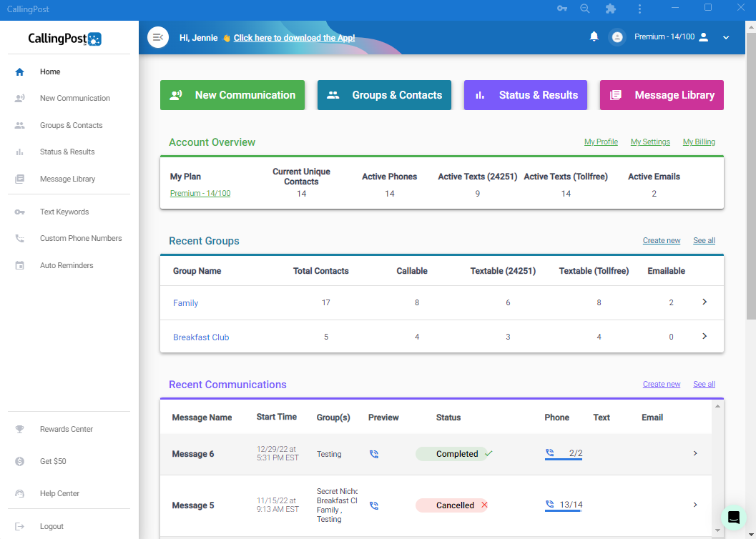Open notifications via the bell icon

594,36
